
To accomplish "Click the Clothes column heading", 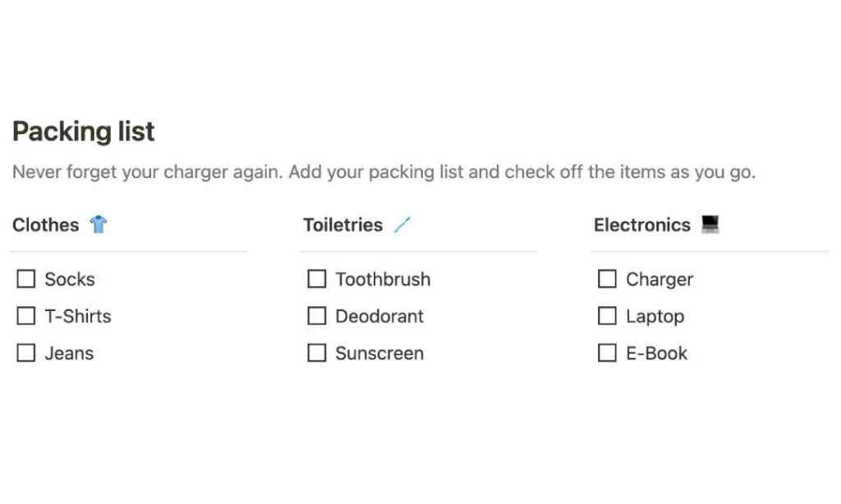I will click(x=46, y=225).
